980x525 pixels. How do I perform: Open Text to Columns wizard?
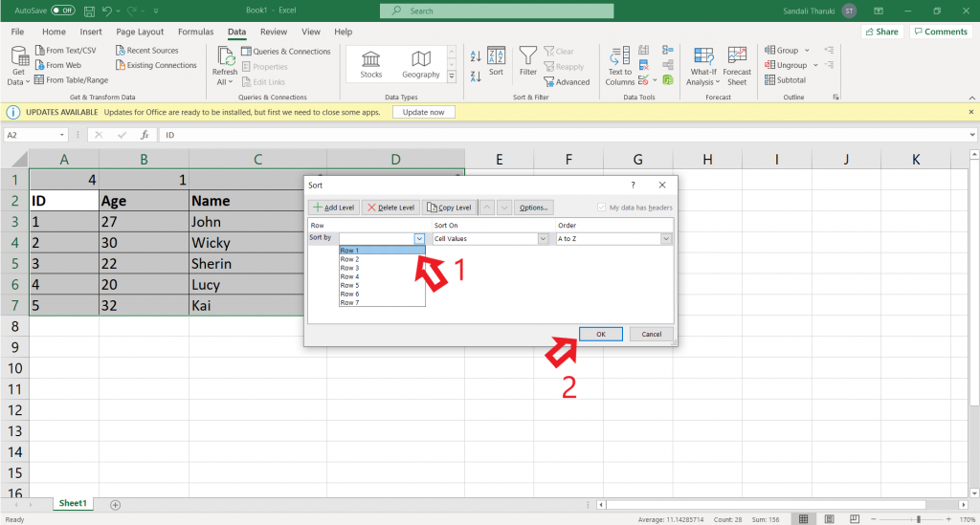[620, 66]
